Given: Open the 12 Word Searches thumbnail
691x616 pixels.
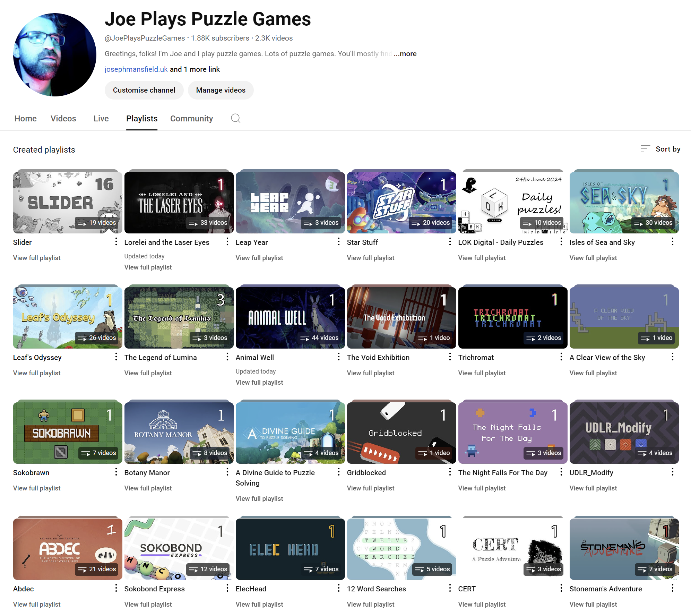Looking at the screenshot, I should point(401,549).
